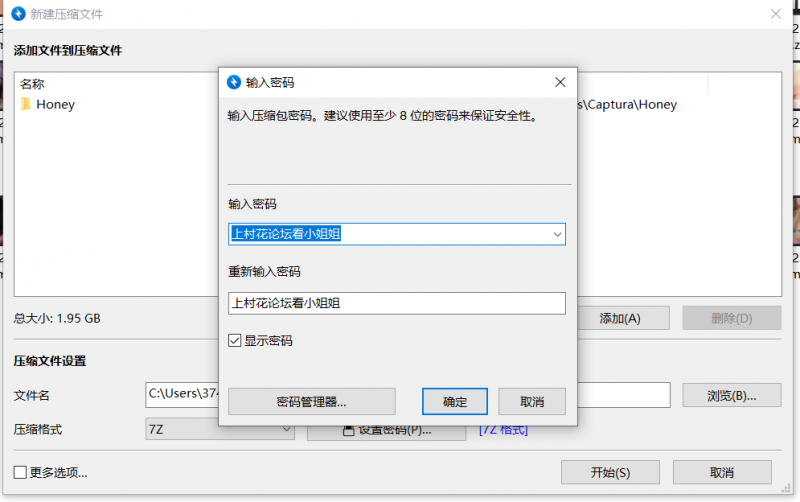The height and width of the screenshot is (502, 800).
Task: Close the 输入密码 dialog with the X
Action: [560, 82]
